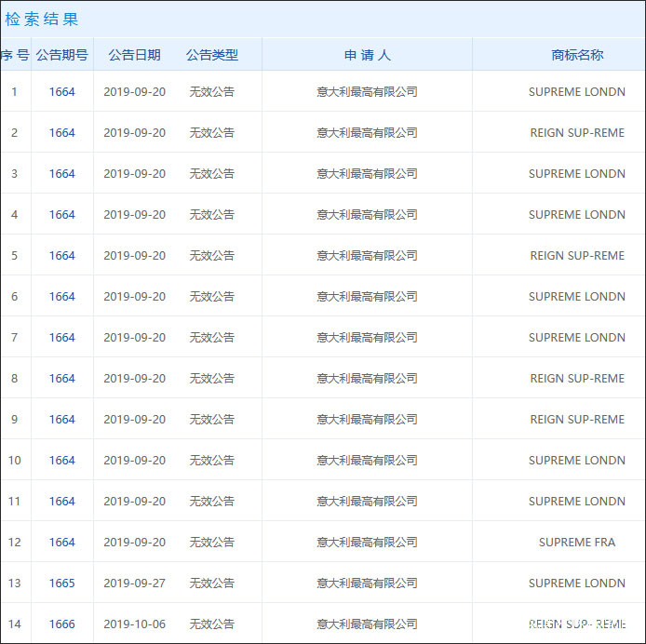This screenshot has height=644, width=646.
Task: Select SUPREME LONDN trademark in row 10
Action: [x=577, y=460]
